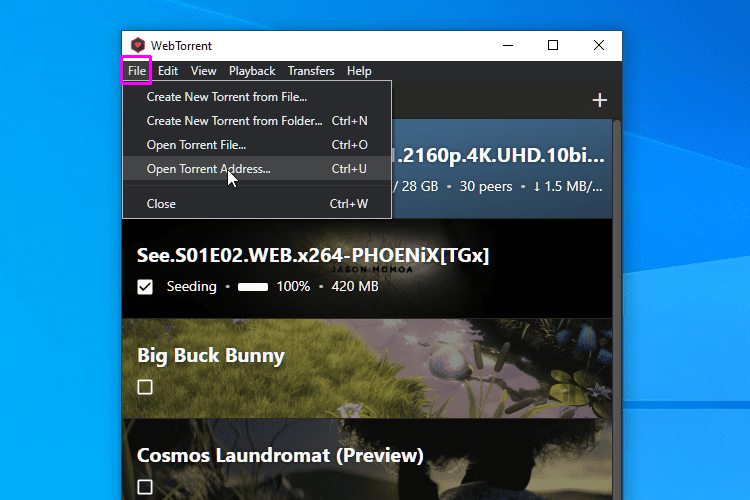
Task: Click the Seeding status label
Action: pos(191,287)
